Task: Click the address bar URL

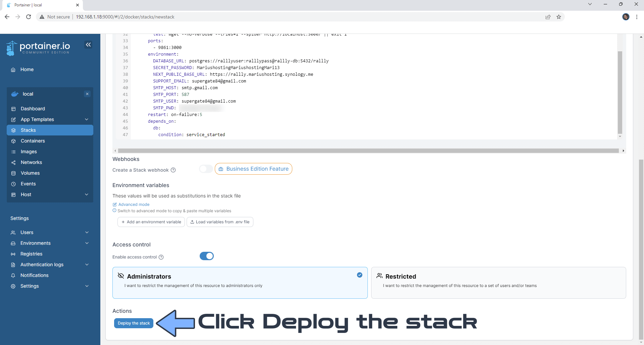Action: (125, 17)
